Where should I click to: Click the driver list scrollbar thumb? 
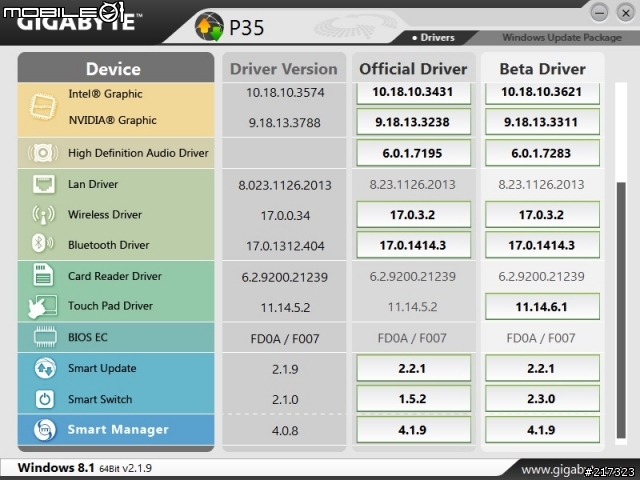pyautogui.click(x=621, y=311)
